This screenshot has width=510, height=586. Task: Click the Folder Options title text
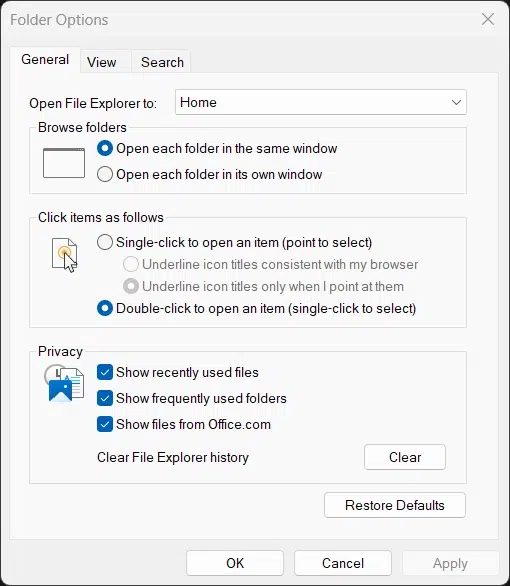tap(59, 20)
